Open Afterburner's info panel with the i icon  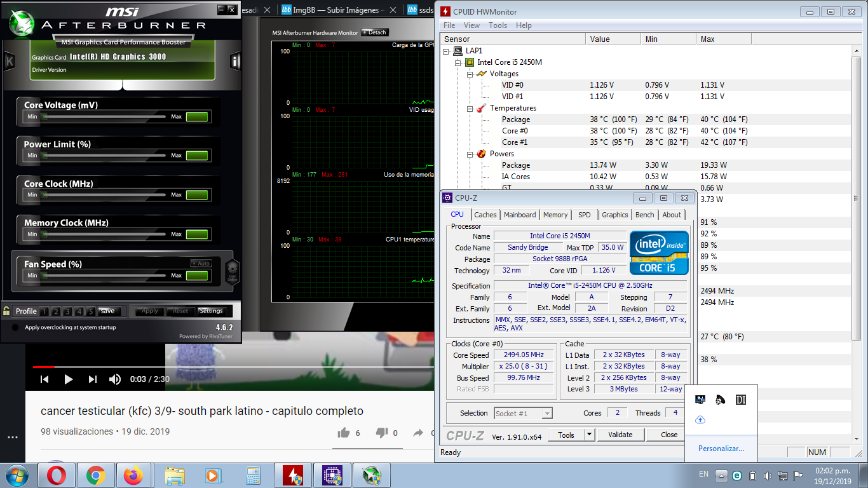click(x=235, y=62)
